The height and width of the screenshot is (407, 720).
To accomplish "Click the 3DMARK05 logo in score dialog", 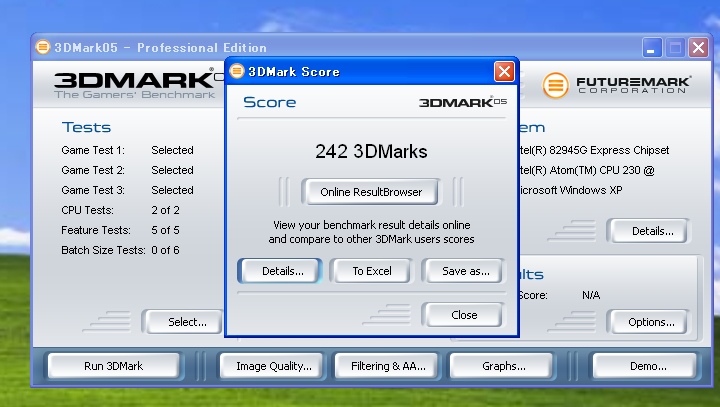I will point(463,102).
